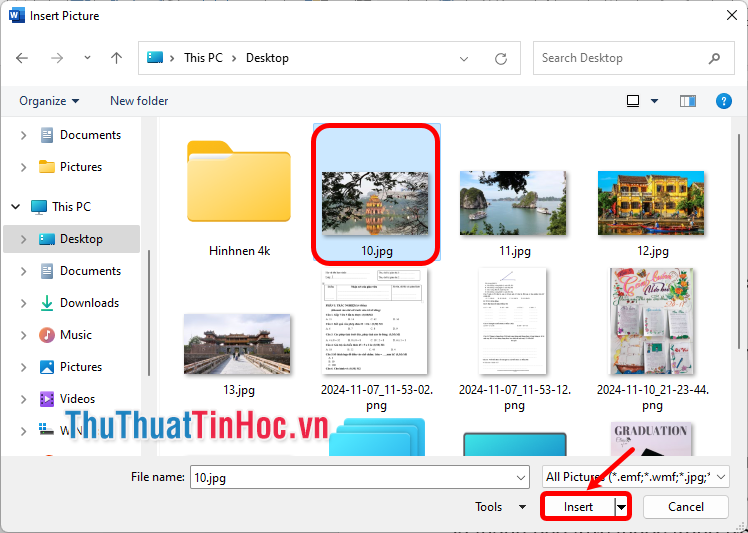The image size is (748, 533).
Task: Select the 13.jpg citadel gate image
Action: [x=237, y=344]
